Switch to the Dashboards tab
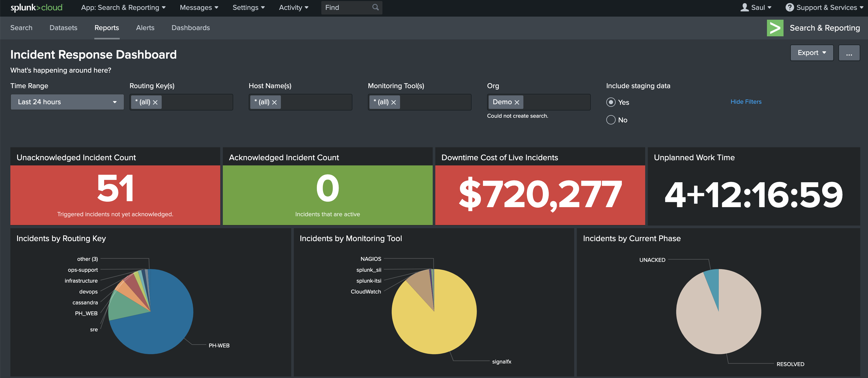Image resolution: width=868 pixels, height=378 pixels. point(190,28)
